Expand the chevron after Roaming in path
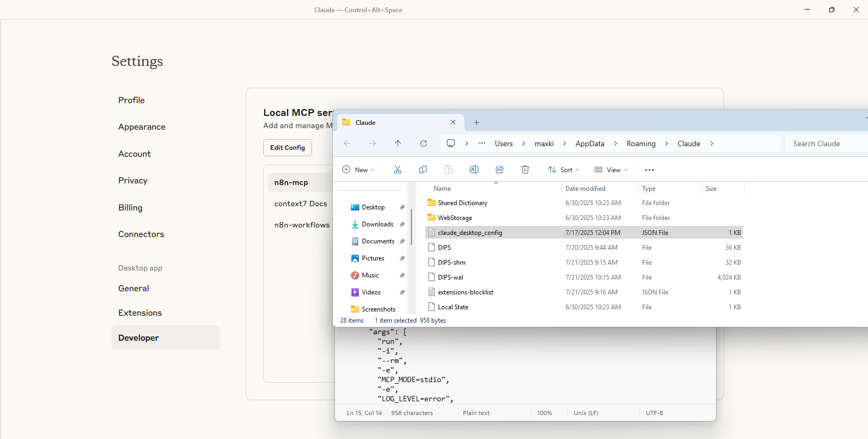 tap(667, 143)
